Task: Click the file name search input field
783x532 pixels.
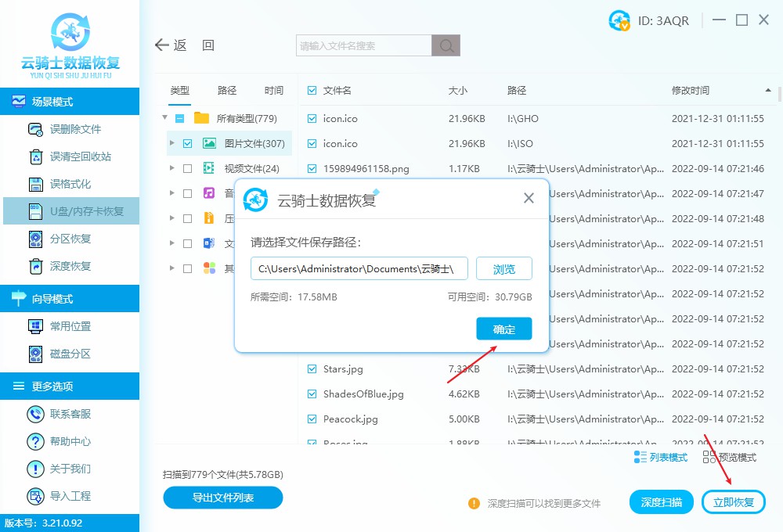Action: point(360,45)
